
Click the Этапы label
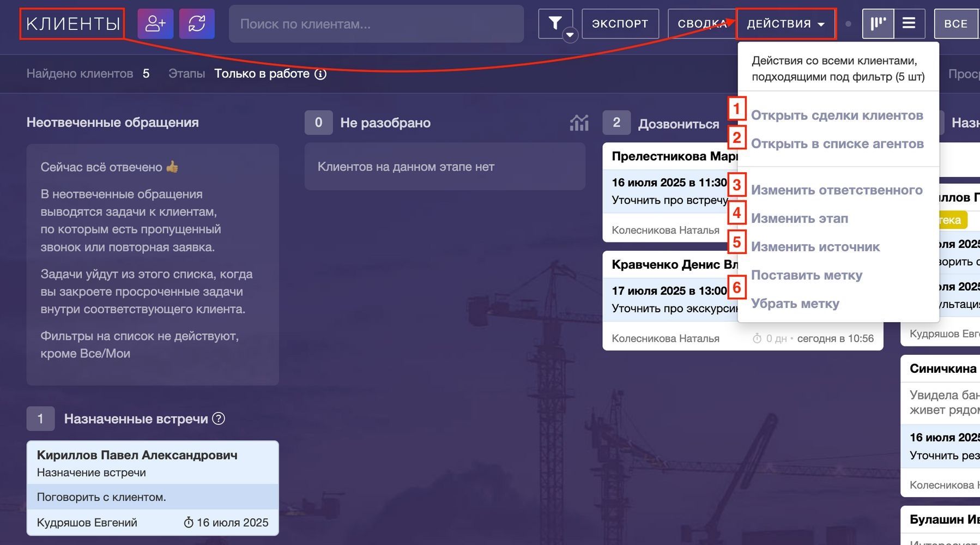click(x=187, y=74)
